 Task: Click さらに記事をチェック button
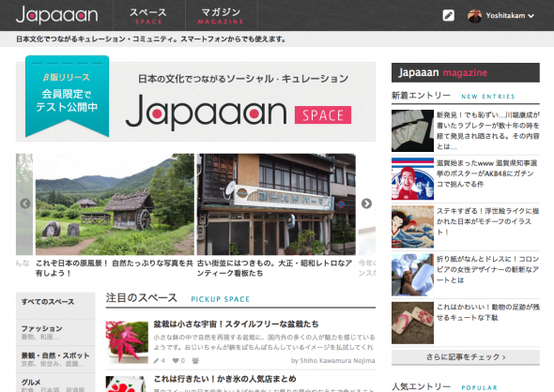pos(466,357)
